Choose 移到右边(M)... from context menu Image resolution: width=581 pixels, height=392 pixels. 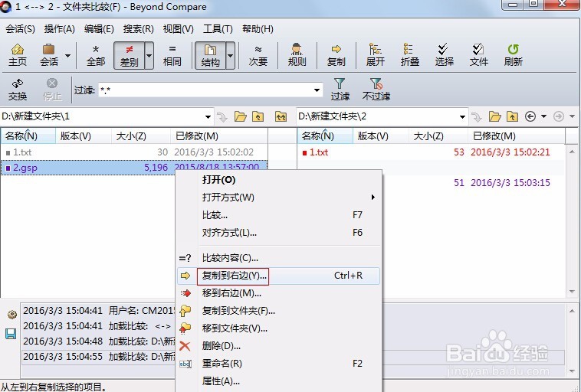[279, 293]
